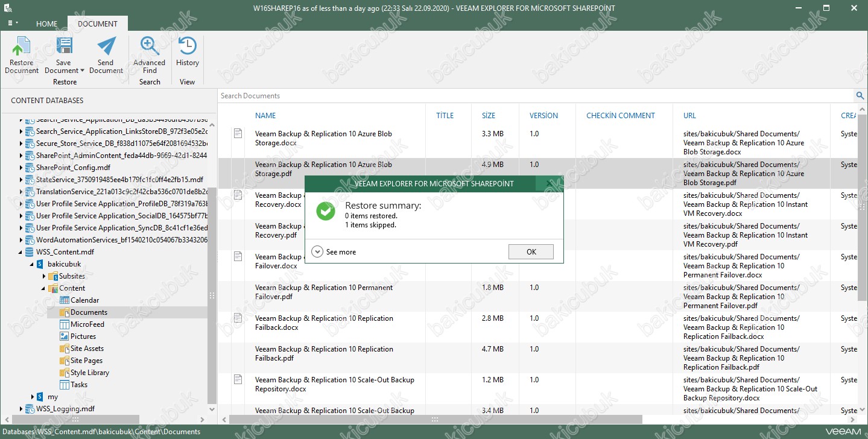
Task: Collapse the bakicubuk site node
Action: (x=32, y=264)
